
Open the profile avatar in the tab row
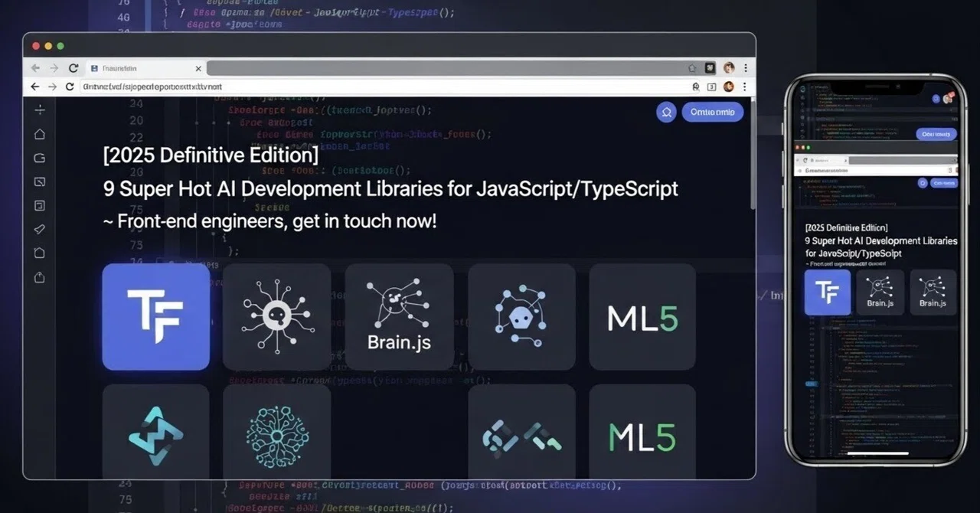point(729,68)
